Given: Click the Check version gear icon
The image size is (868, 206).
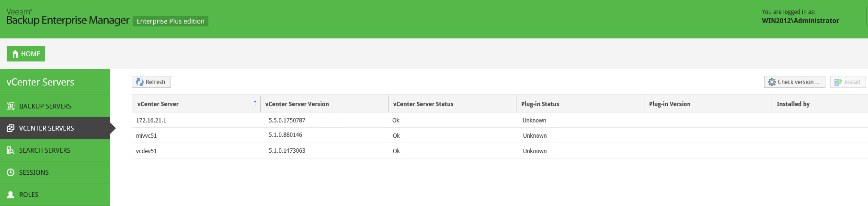Looking at the screenshot, I should pos(772,82).
